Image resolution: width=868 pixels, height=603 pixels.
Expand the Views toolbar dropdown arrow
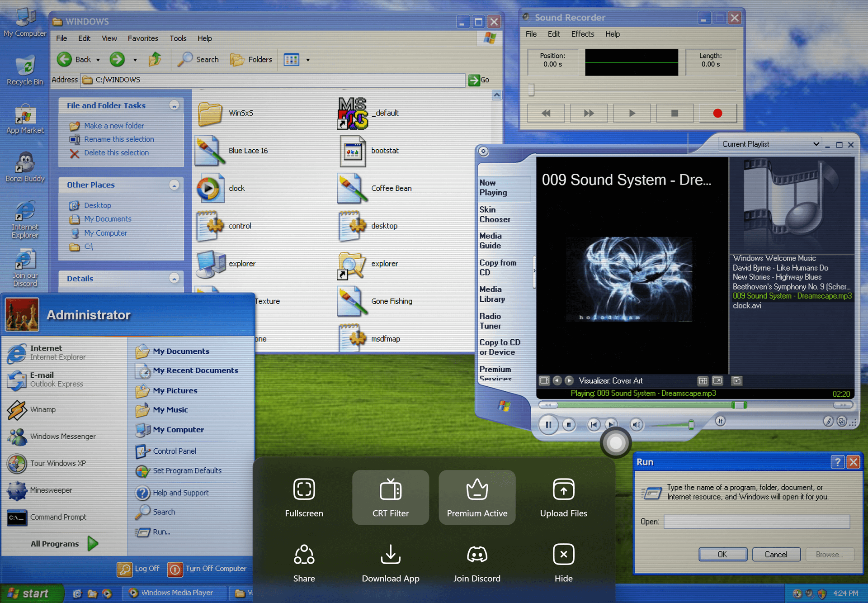[x=308, y=60]
